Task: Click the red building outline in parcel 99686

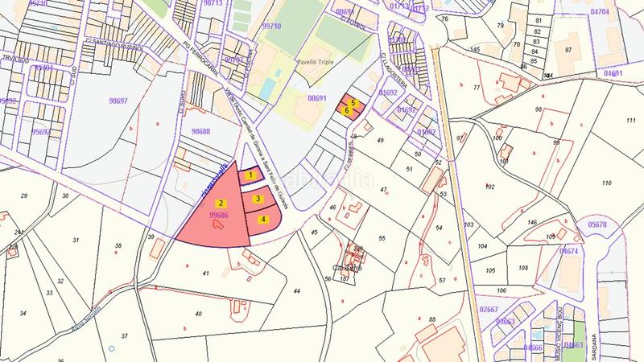Action: [x=217, y=228]
